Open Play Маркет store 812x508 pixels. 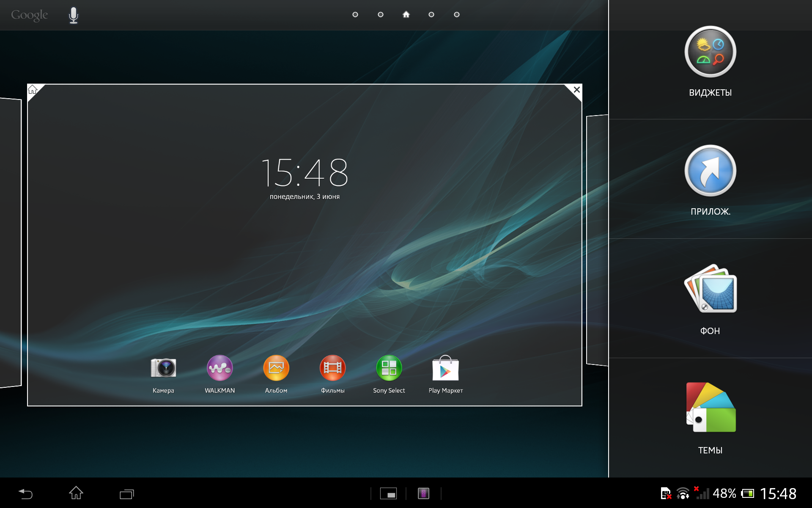(x=446, y=374)
